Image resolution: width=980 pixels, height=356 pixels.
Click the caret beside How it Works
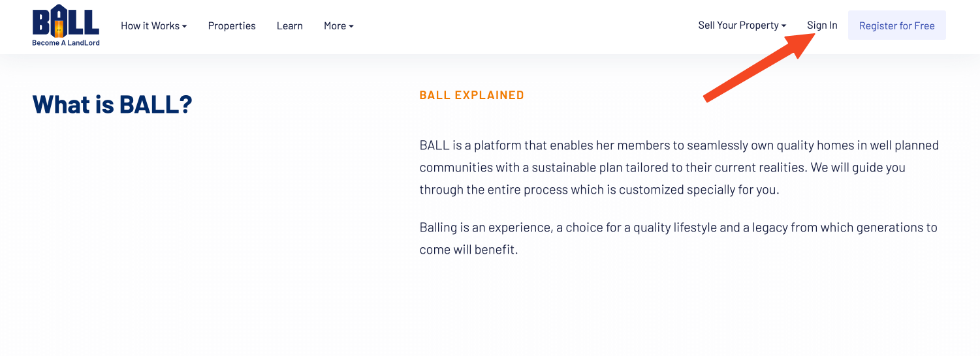click(x=185, y=27)
